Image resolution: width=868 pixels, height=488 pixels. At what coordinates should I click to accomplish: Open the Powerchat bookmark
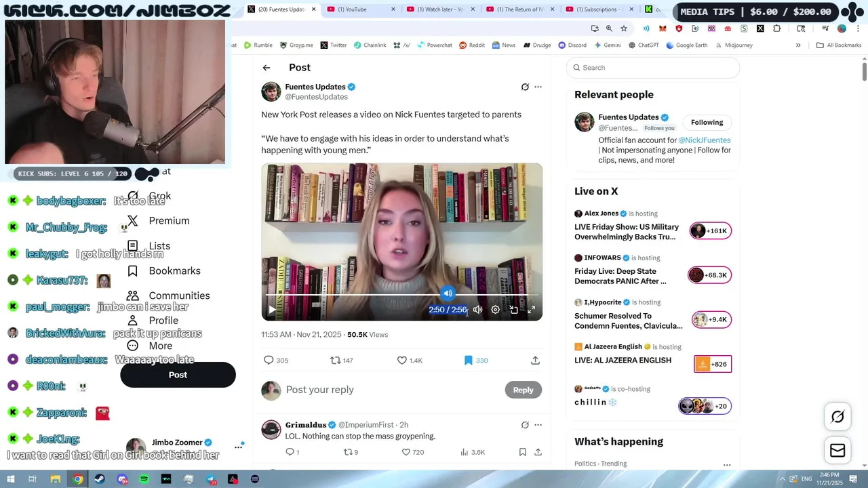(434, 45)
